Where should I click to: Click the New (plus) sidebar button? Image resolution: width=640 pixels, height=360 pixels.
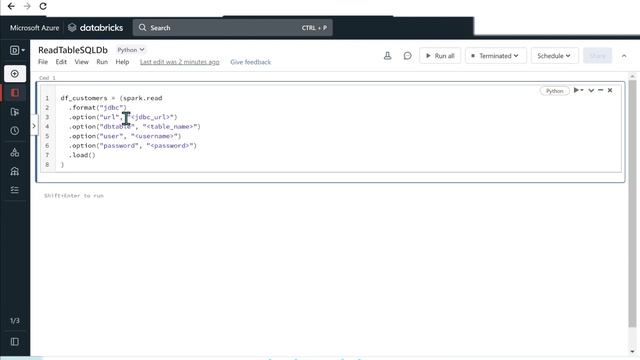(x=15, y=74)
